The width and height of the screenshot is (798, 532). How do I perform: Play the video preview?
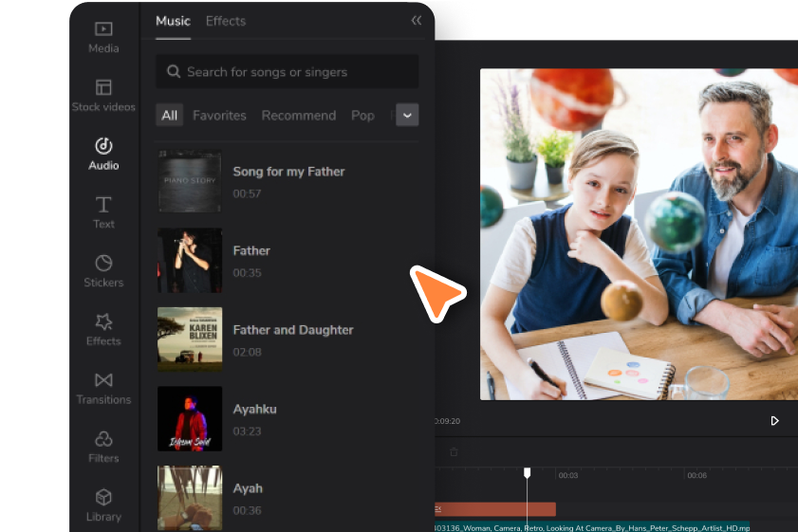click(774, 421)
